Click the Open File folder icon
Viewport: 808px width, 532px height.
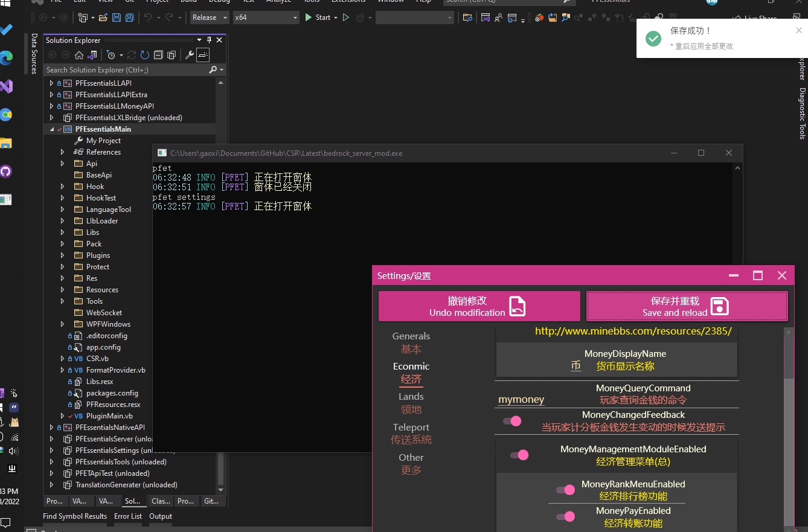point(103,18)
